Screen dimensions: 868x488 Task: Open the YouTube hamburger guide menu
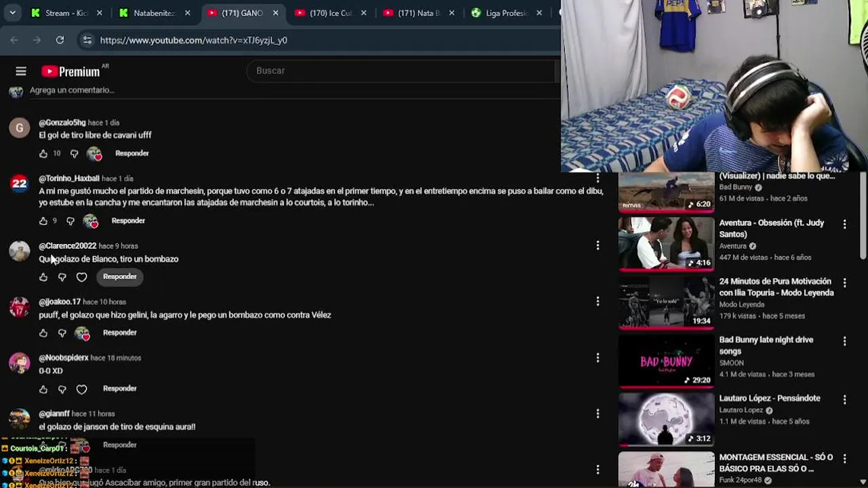click(21, 71)
